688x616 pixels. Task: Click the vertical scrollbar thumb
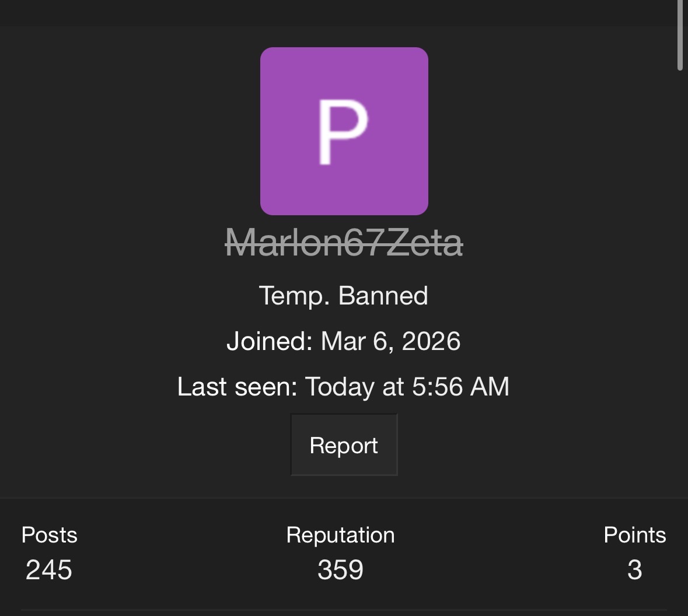pos(680,35)
